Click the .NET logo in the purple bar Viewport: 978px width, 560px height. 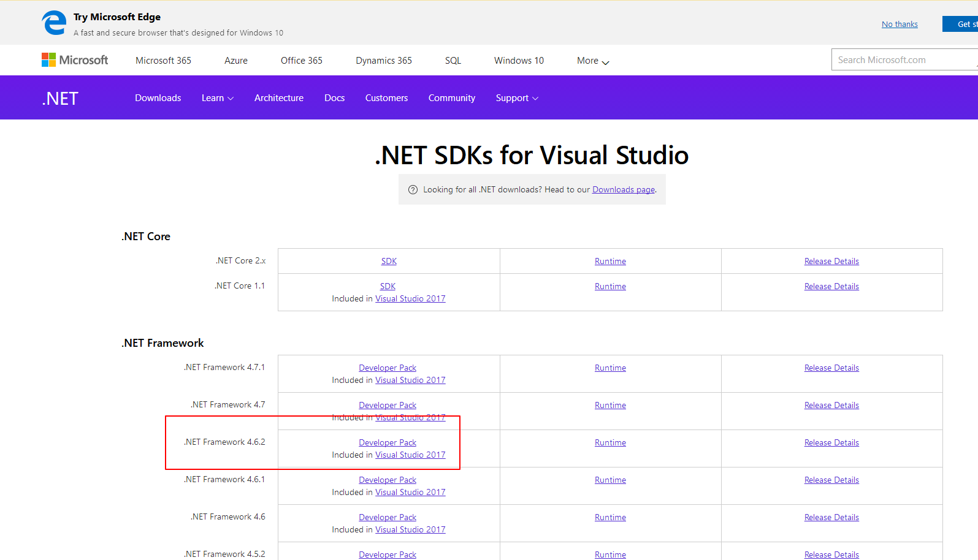click(x=60, y=99)
